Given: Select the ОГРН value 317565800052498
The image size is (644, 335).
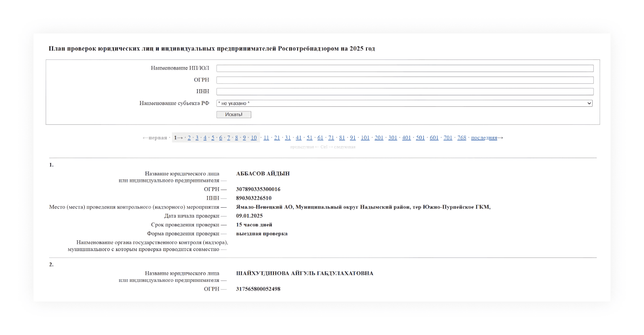Looking at the screenshot, I should coord(258,289).
